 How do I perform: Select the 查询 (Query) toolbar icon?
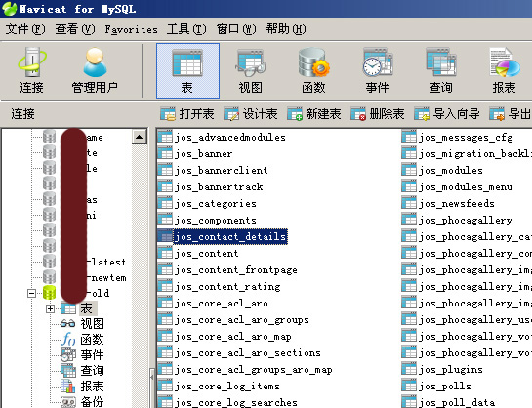coord(440,70)
